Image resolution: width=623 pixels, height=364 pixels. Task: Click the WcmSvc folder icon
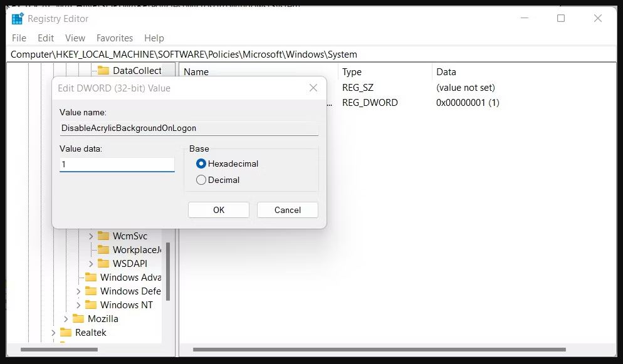[103, 236]
